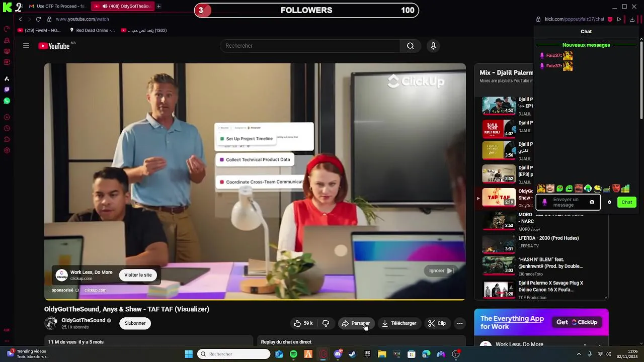Open a new browser tab with plus
Image resolution: width=644 pixels, height=362 pixels.
(x=158, y=6)
